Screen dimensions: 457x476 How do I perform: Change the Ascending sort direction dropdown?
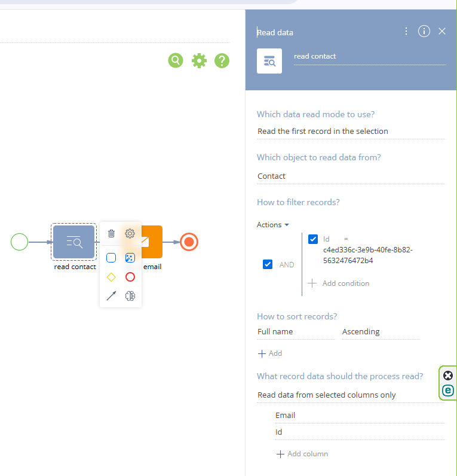380,332
